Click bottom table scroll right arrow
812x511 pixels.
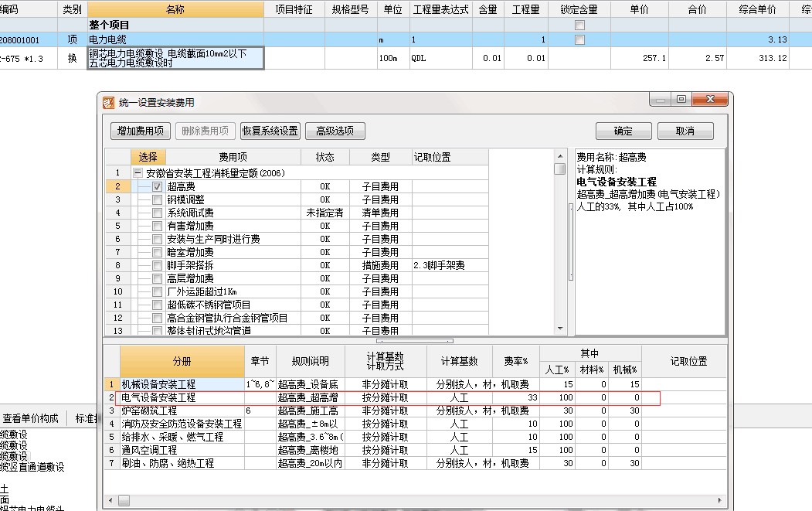[719, 501]
